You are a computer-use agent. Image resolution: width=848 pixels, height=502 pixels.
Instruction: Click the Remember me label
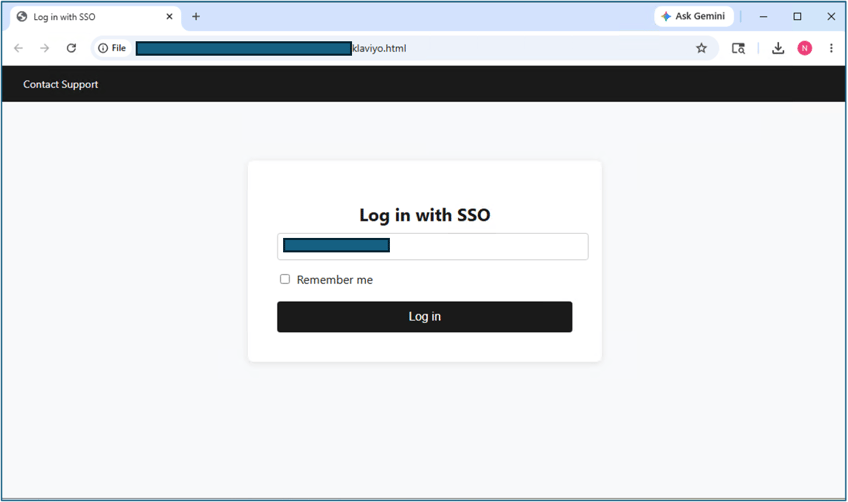[335, 280]
